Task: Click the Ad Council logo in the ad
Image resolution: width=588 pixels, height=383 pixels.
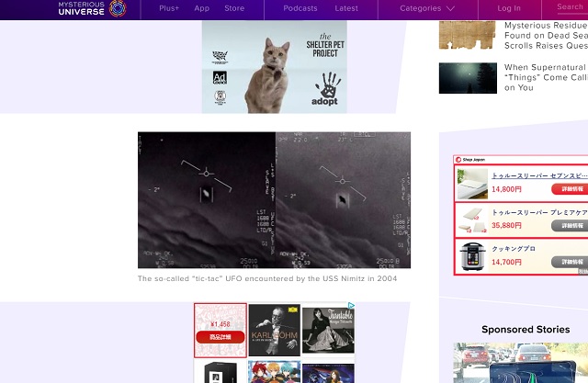Action: click(220, 77)
